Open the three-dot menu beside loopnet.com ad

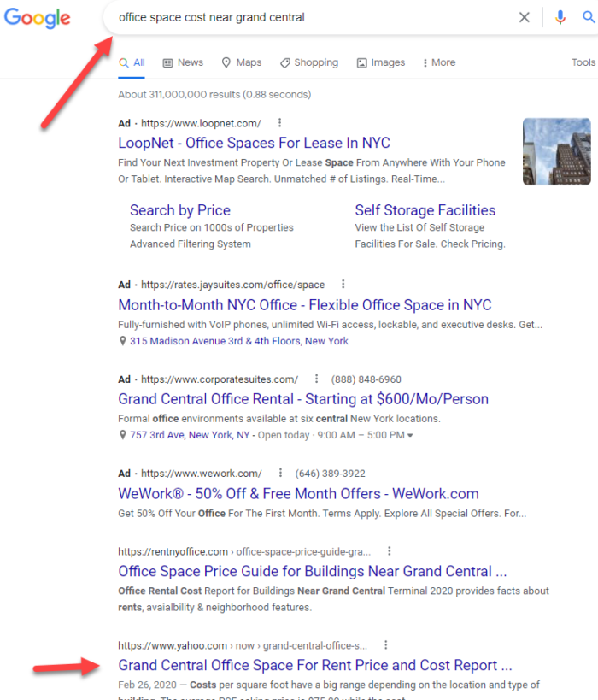pyautogui.click(x=279, y=123)
